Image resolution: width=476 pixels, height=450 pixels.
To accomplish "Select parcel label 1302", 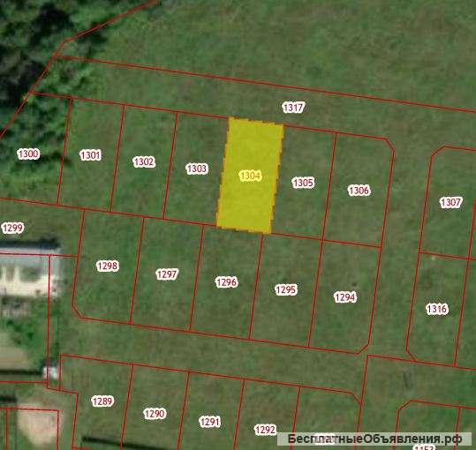I will [144, 161].
